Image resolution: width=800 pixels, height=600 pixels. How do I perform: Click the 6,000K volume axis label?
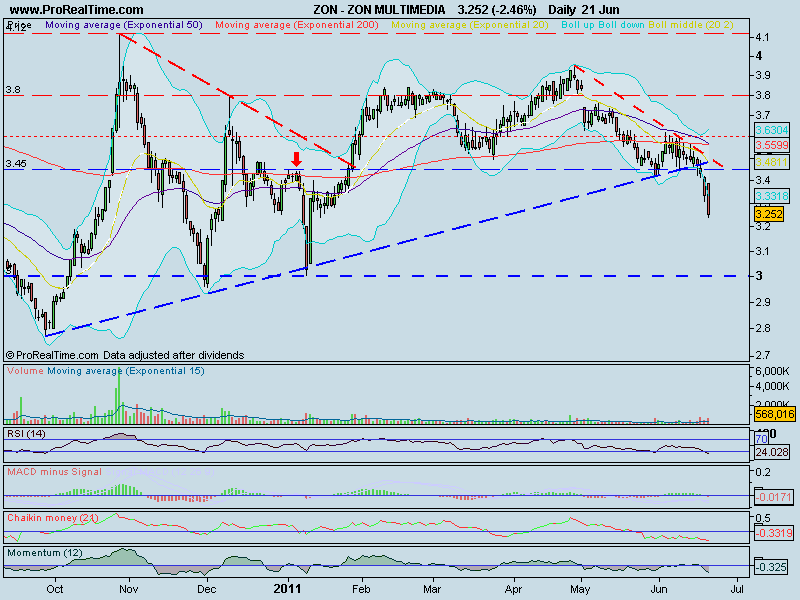(x=772, y=371)
